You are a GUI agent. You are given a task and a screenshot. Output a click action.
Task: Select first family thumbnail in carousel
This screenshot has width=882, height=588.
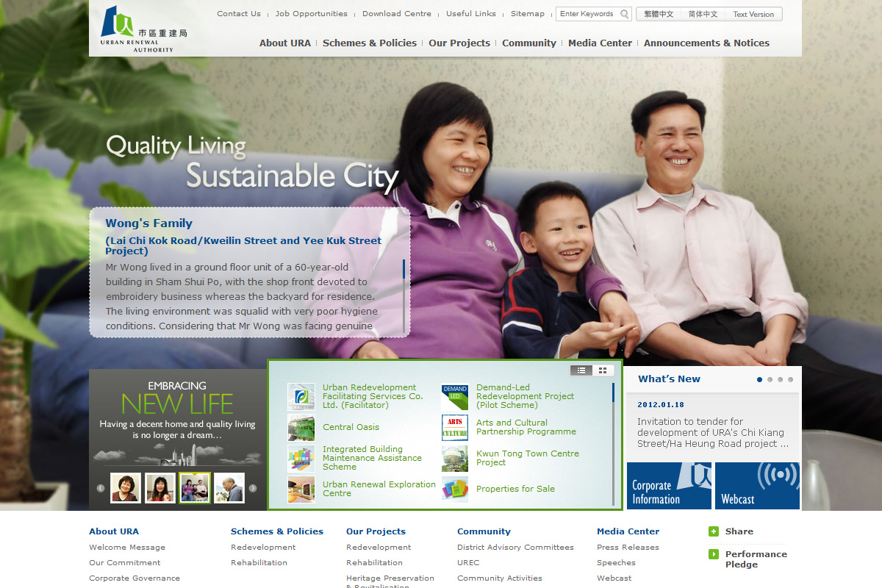(x=126, y=488)
